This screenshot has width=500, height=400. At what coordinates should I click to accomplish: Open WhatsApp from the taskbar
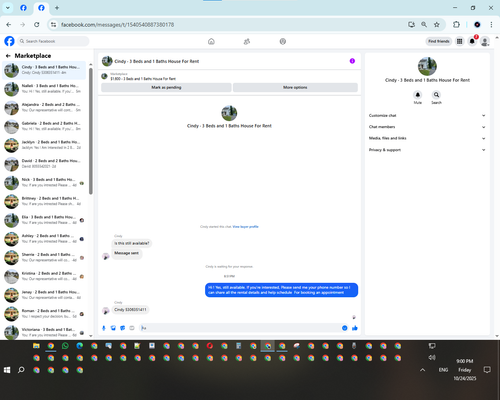click(65, 346)
